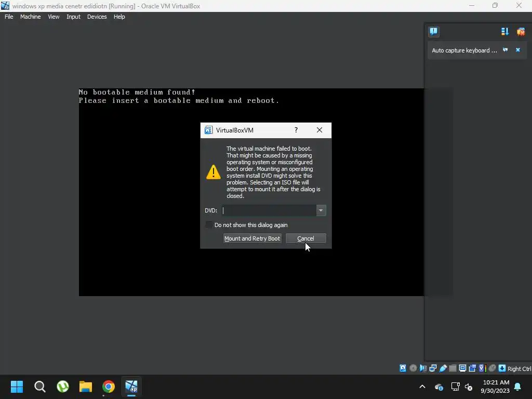The height and width of the screenshot is (399, 532).
Task: Click the muted volume tray icon
Action: pos(469,387)
